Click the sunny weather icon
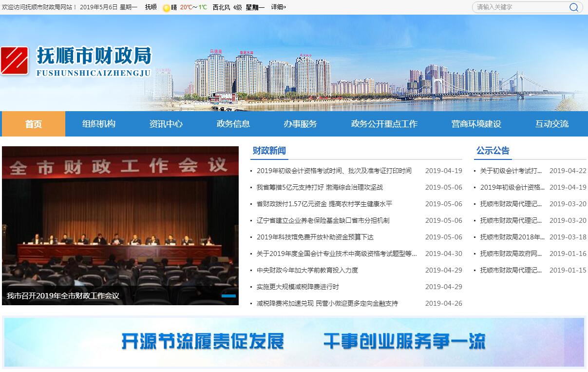The width and height of the screenshot is (588, 372). tap(166, 8)
